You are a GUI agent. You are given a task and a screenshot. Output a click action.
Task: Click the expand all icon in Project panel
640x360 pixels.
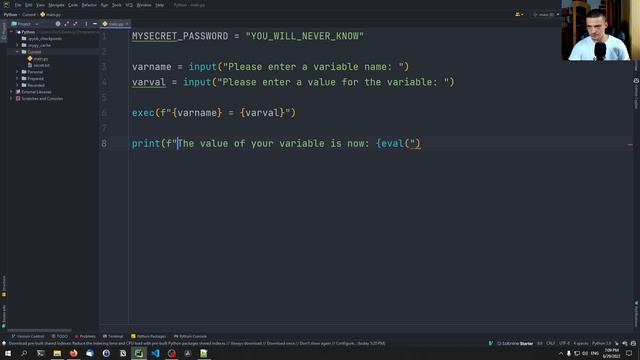pyautogui.click(x=67, y=24)
